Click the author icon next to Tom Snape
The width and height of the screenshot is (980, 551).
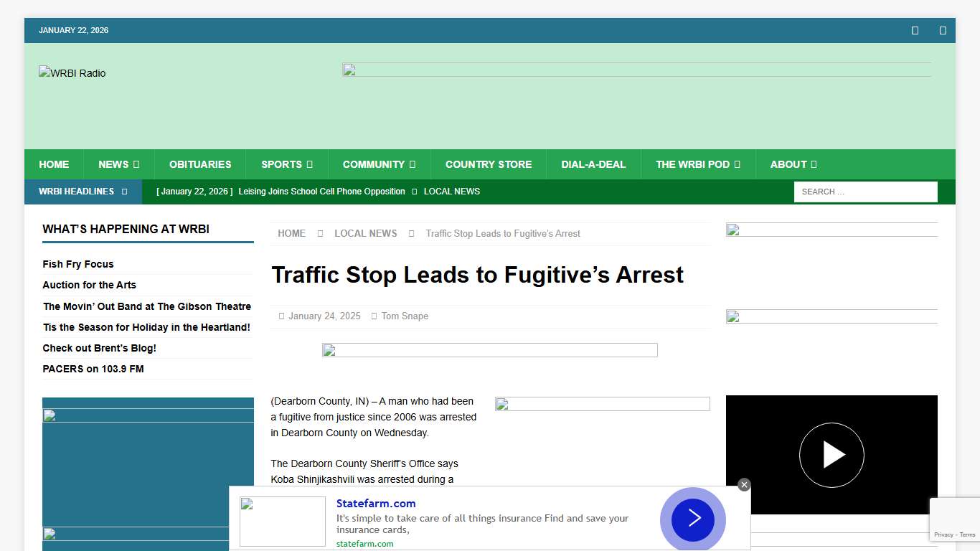[375, 316]
